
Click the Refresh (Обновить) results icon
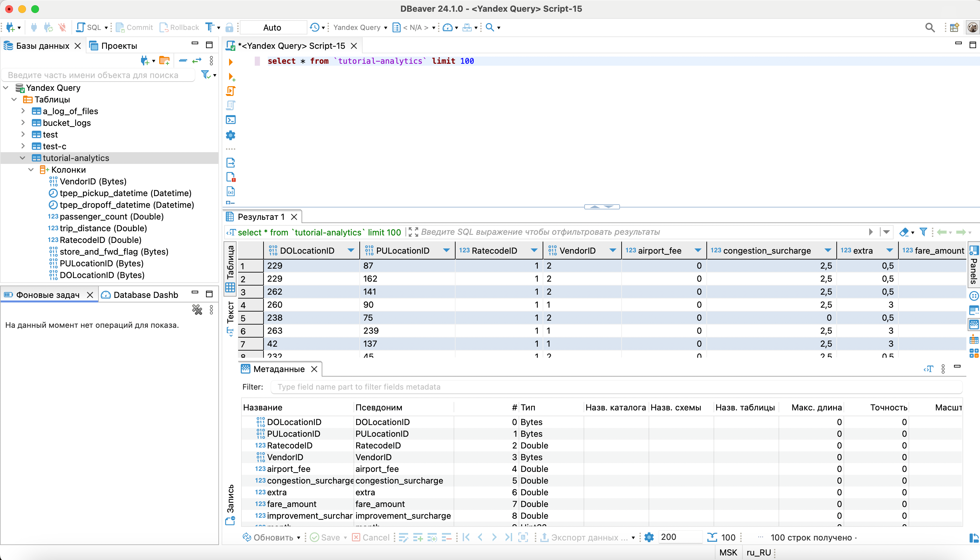(x=247, y=537)
